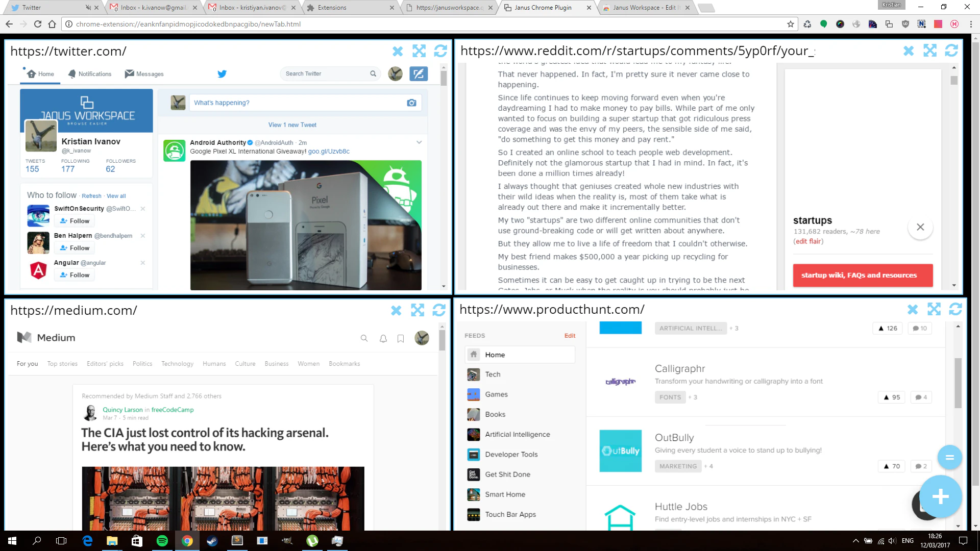Attach a photo in the tweet box
Screen dimensions: 980x551
coord(411,103)
